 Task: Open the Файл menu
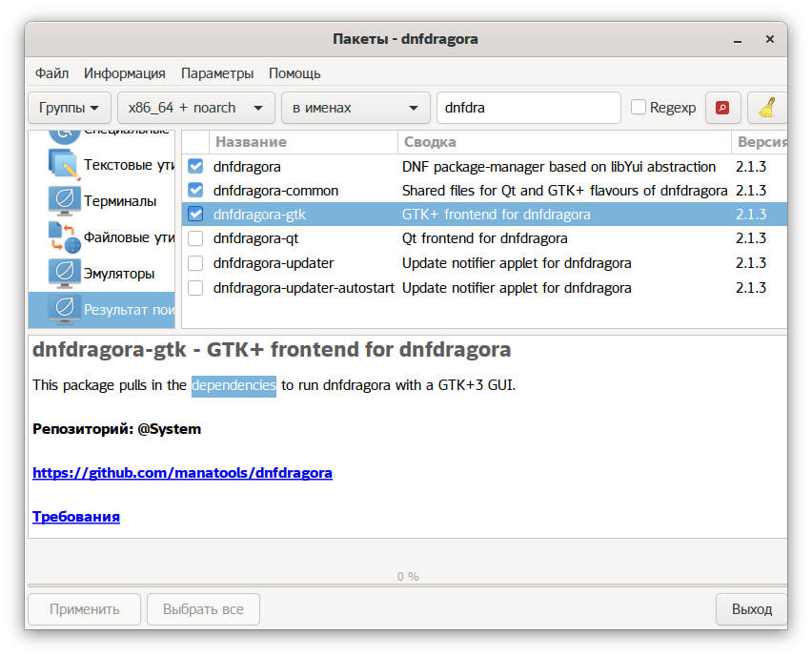click(51, 73)
